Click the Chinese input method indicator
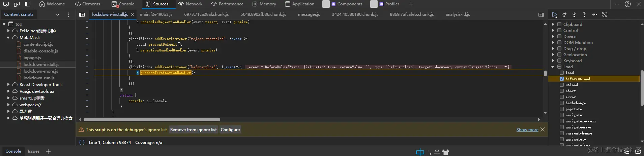Image resolution: width=644 pixels, height=156 pixels. 420,152
